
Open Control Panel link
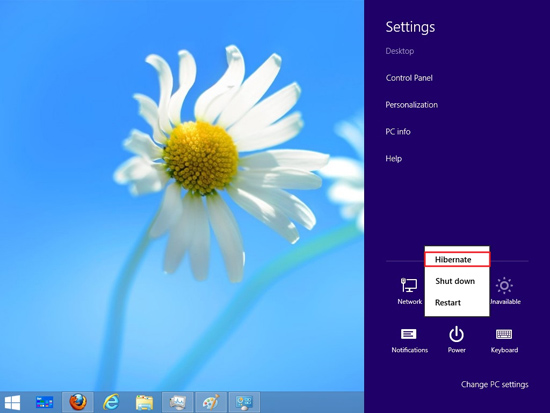409,78
